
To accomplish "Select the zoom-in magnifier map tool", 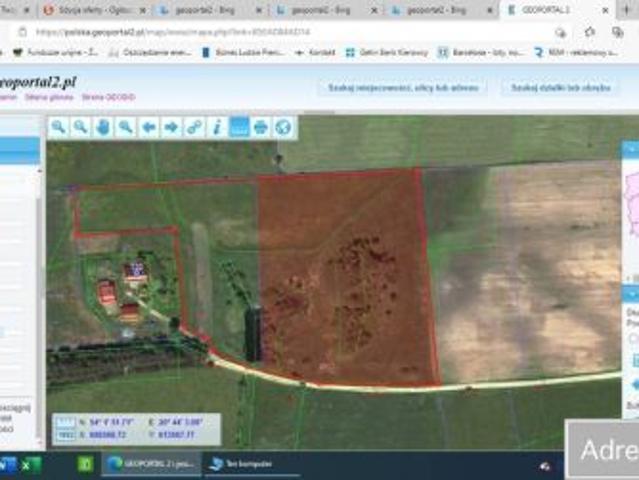I will 58,127.
